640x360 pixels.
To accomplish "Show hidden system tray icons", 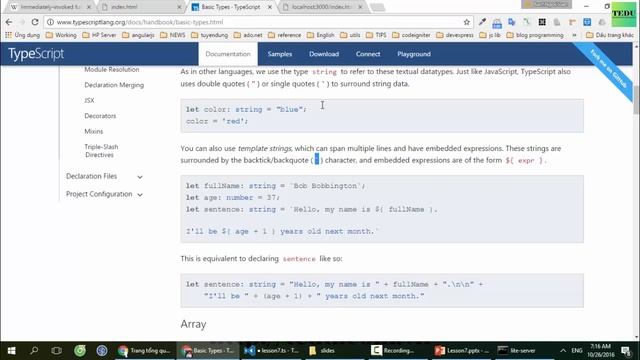I will (563, 351).
